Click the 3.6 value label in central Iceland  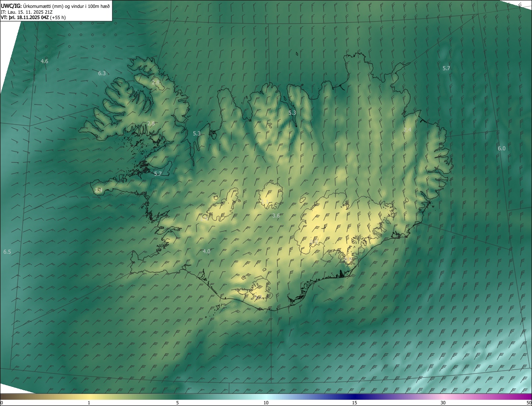pos(276,215)
